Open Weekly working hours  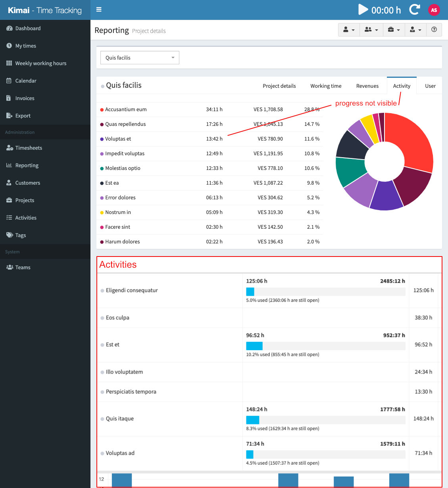click(45, 63)
